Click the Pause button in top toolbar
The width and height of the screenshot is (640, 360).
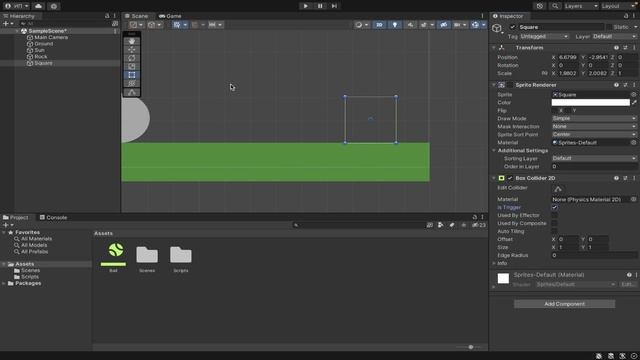320,6
